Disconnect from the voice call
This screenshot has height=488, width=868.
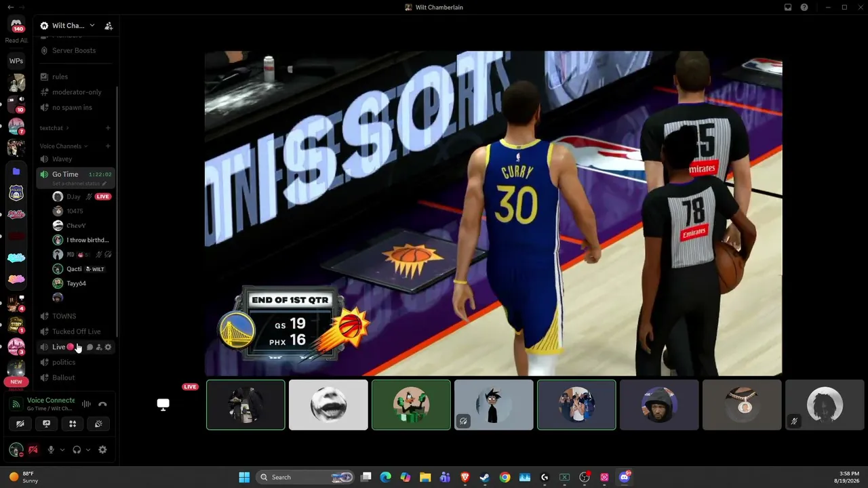tap(102, 404)
